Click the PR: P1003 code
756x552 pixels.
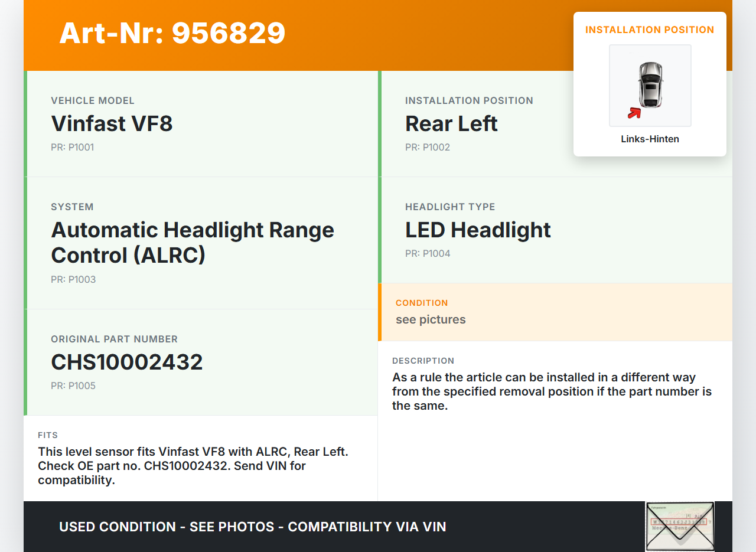tap(73, 279)
